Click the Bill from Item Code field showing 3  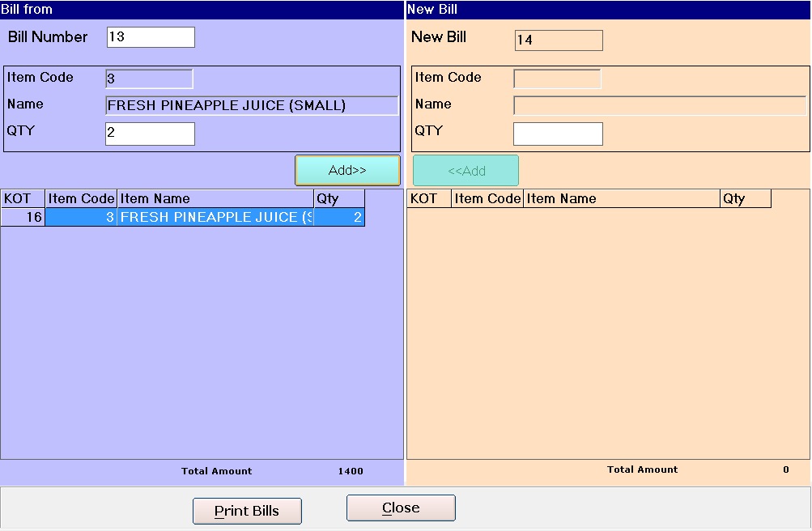tap(149, 79)
